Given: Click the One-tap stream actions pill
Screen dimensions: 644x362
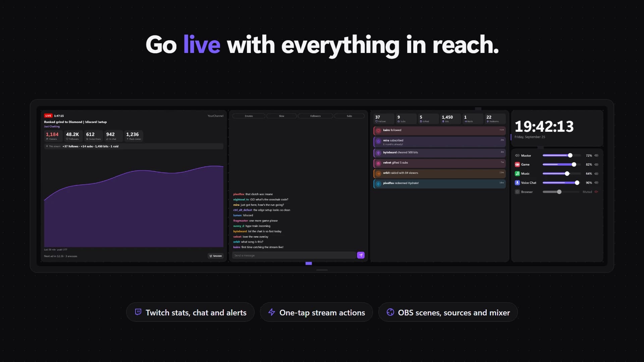Looking at the screenshot, I should [316, 312].
